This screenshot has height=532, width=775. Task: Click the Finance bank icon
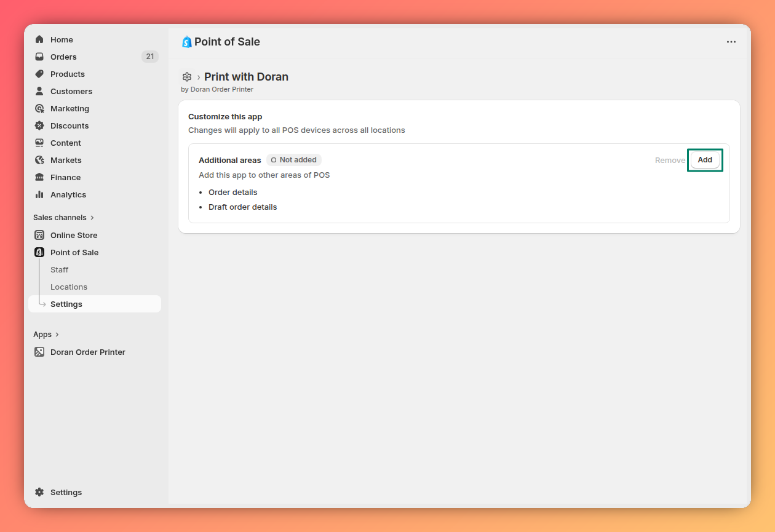pyautogui.click(x=39, y=177)
